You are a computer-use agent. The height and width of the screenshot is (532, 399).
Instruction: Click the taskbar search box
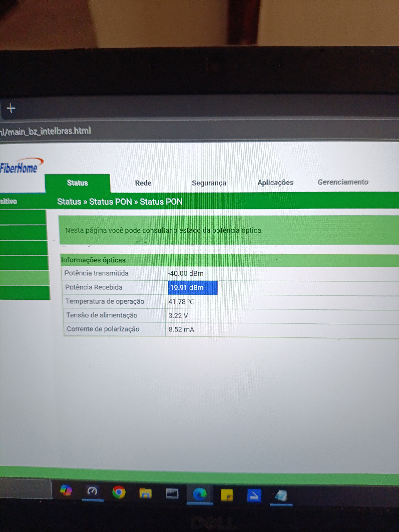pyautogui.click(x=26, y=489)
